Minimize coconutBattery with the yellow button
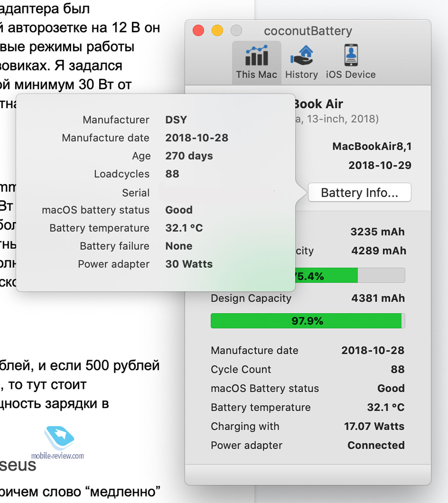The image size is (448, 503). [217, 30]
